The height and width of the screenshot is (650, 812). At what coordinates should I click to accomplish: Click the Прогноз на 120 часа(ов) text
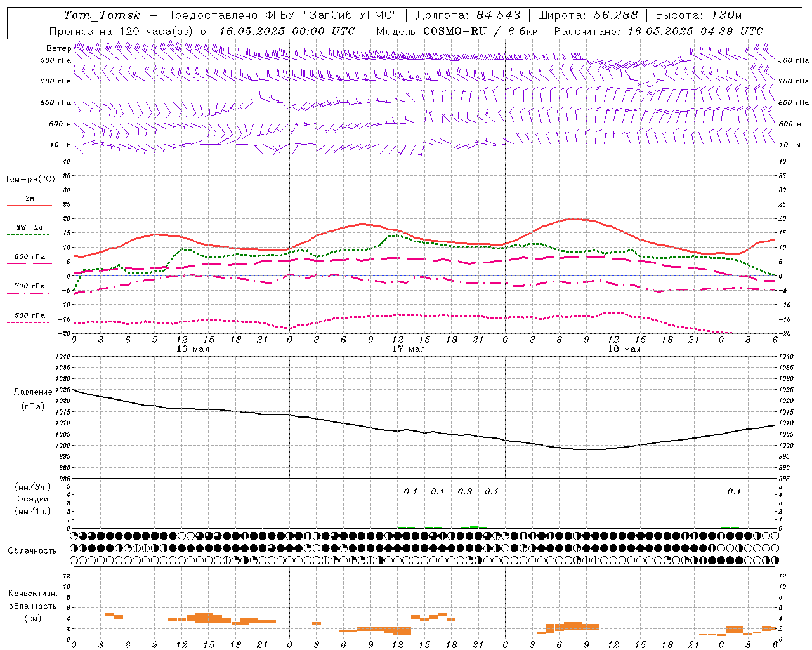point(122,31)
